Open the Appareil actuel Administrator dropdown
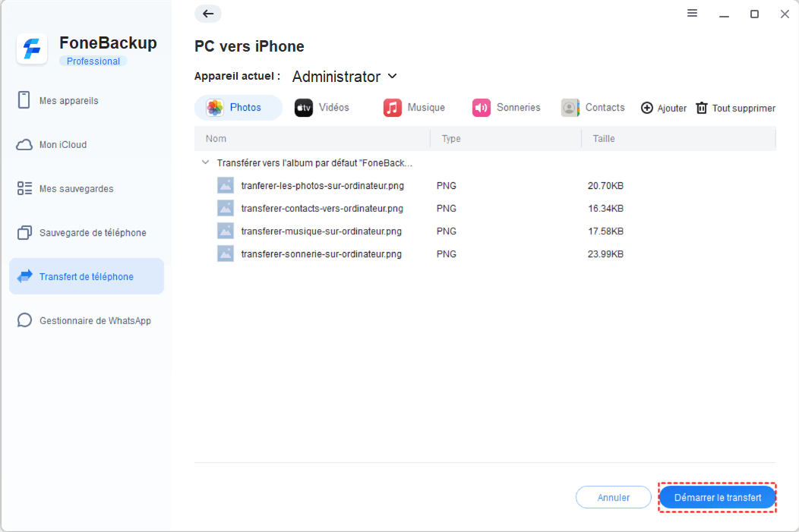The width and height of the screenshot is (799, 532). [345, 77]
